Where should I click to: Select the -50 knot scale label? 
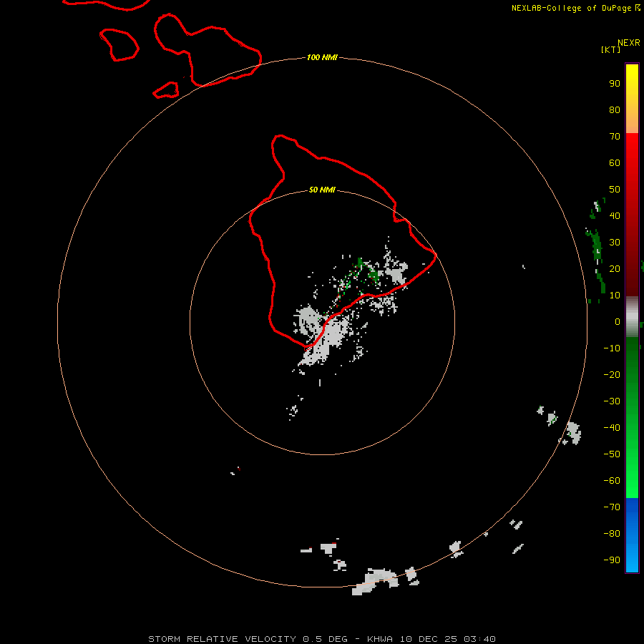click(612, 454)
